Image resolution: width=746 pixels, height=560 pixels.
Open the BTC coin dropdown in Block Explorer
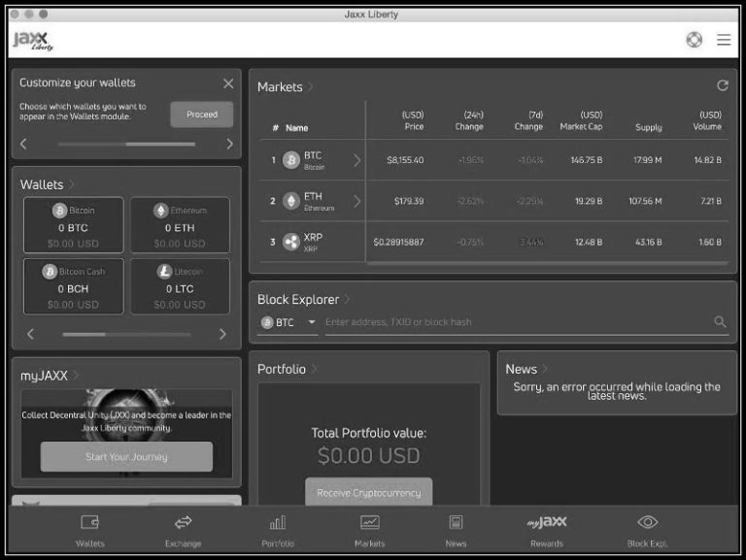tap(288, 322)
